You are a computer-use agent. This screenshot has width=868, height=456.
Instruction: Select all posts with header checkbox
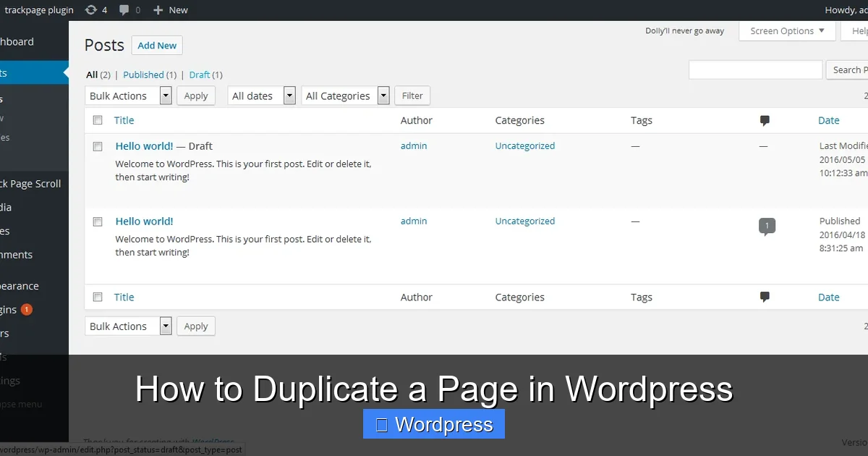pyautogui.click(x=98, y=121)
